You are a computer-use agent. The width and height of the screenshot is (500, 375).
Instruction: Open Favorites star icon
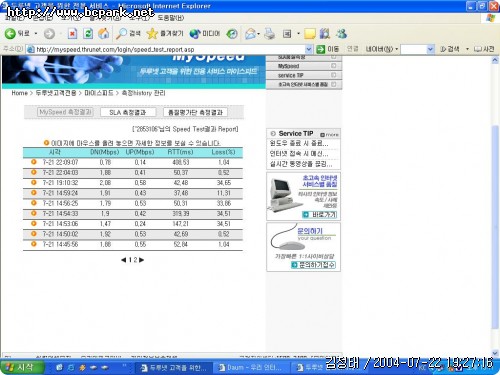[x=152, y=33]
